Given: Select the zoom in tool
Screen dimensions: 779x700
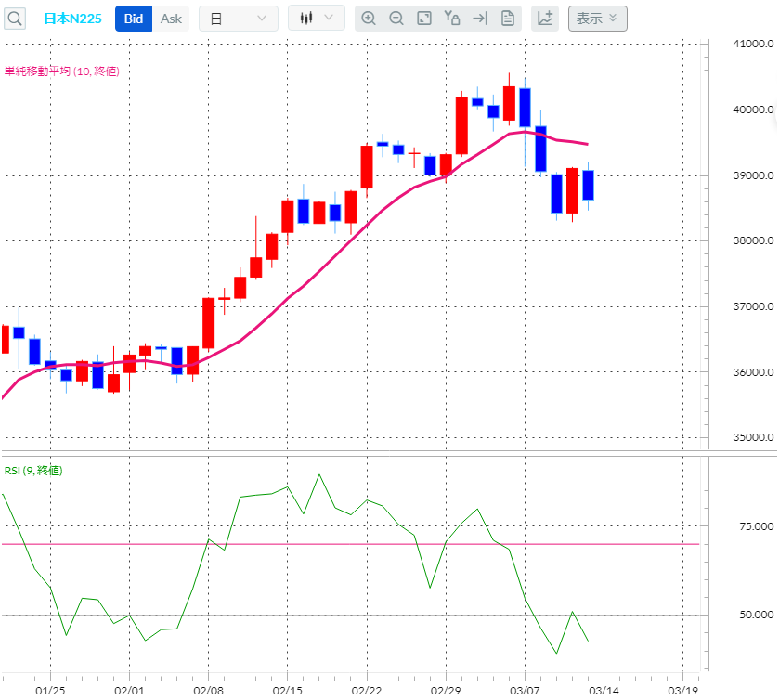Looking at the screenshot, I should click(x=370, y=18).
